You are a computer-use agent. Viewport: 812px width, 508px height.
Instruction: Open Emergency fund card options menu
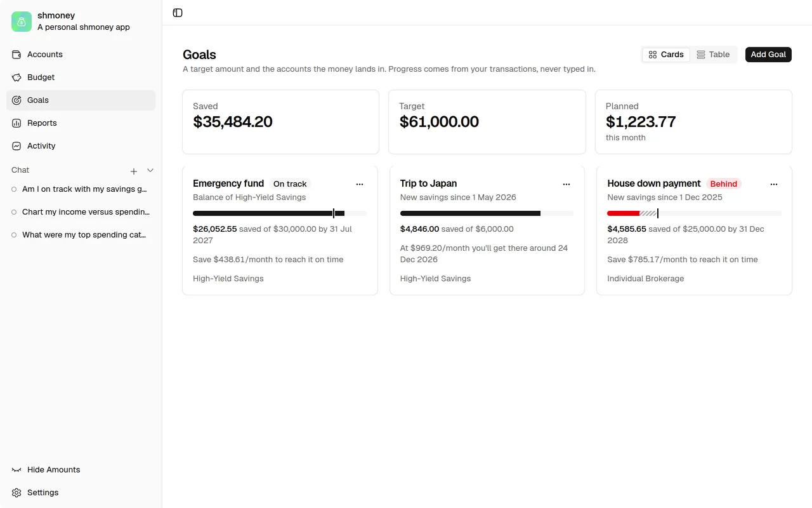(x=360, y=184)
